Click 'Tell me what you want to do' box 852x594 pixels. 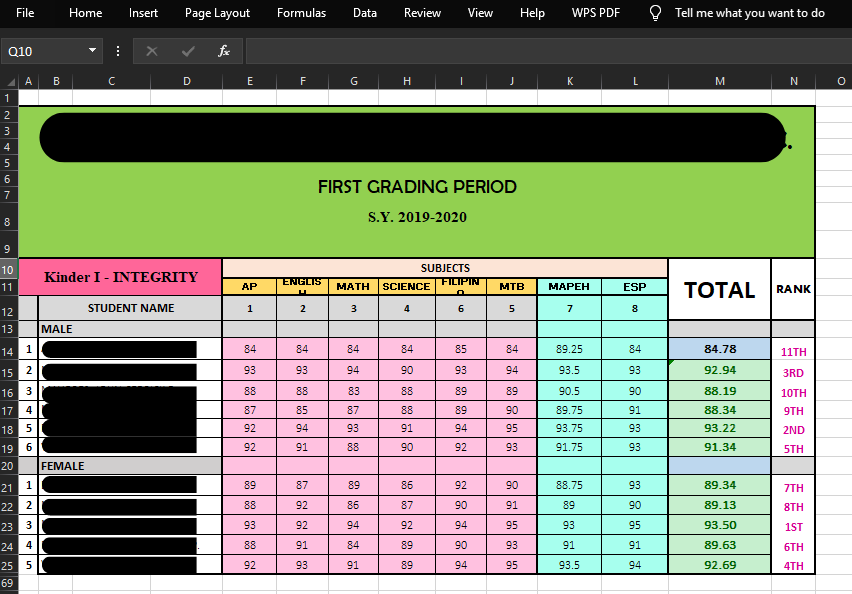point(750,13)
